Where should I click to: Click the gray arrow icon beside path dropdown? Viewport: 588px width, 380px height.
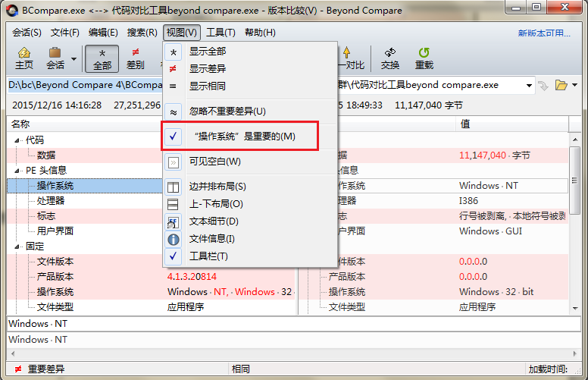pyautogui.click(x=543, y=86)
